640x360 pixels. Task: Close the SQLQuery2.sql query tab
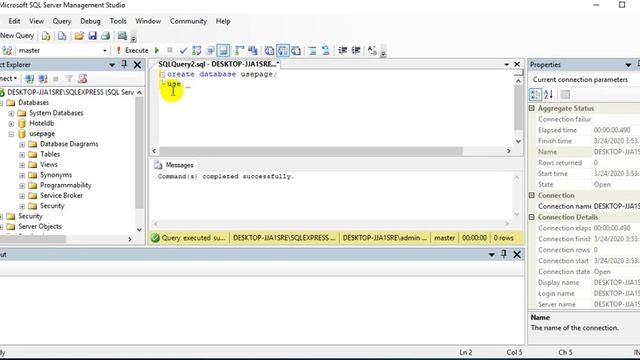point(517,64)
